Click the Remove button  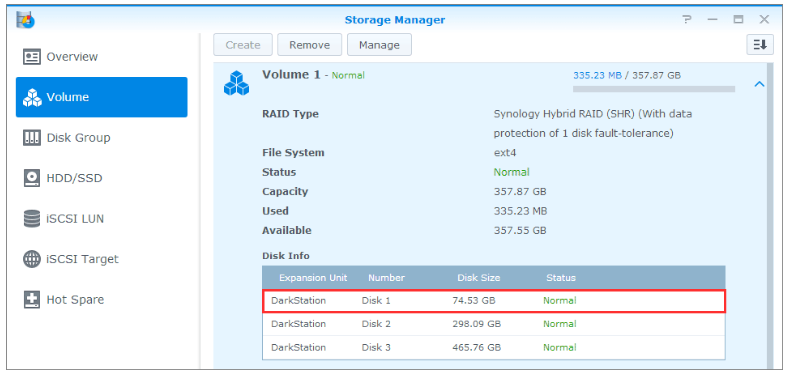coord(310,45)
